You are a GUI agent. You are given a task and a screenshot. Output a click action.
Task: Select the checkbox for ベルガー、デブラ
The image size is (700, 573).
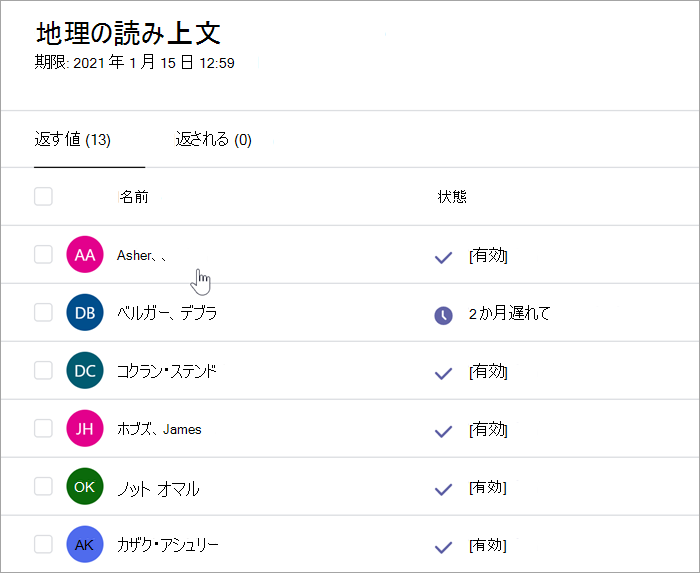43,312
